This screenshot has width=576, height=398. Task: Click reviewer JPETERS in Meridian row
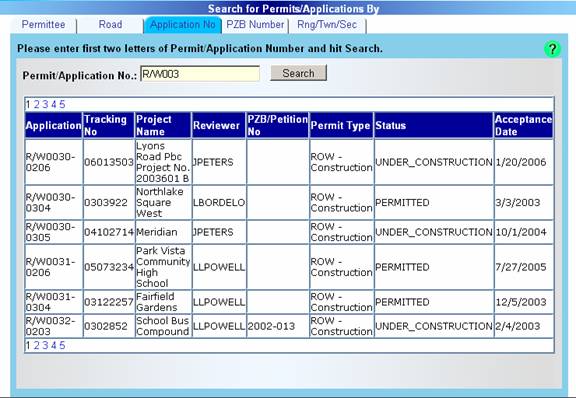213,232
